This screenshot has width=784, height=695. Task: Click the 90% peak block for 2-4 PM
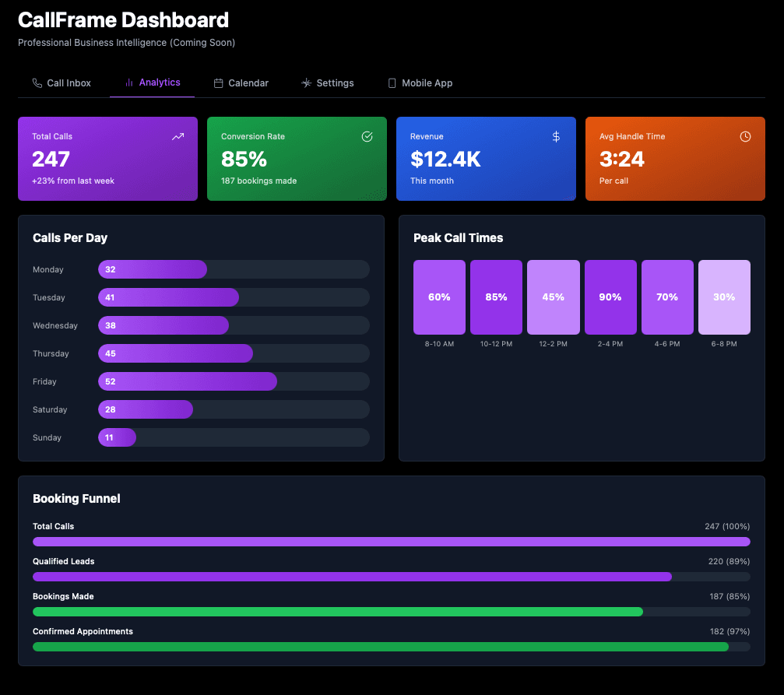pyautogui.click(x=610, y=297)
